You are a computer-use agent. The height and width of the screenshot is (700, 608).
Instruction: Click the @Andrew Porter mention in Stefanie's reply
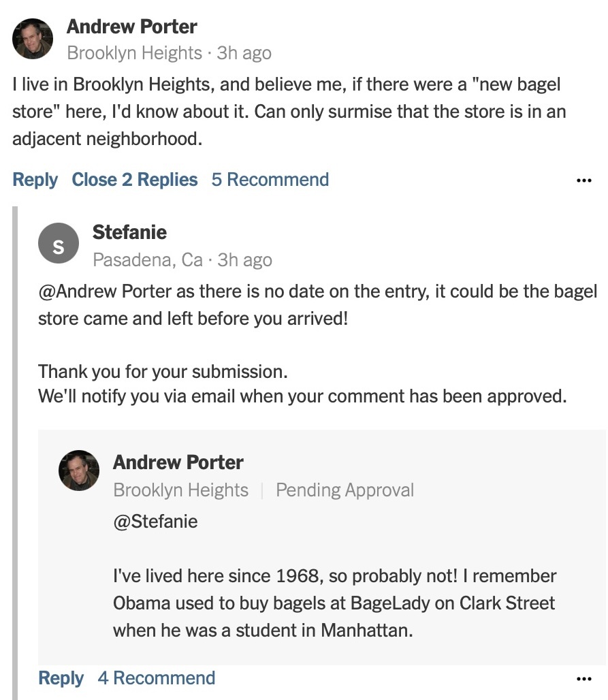click(x=105, y=291)
